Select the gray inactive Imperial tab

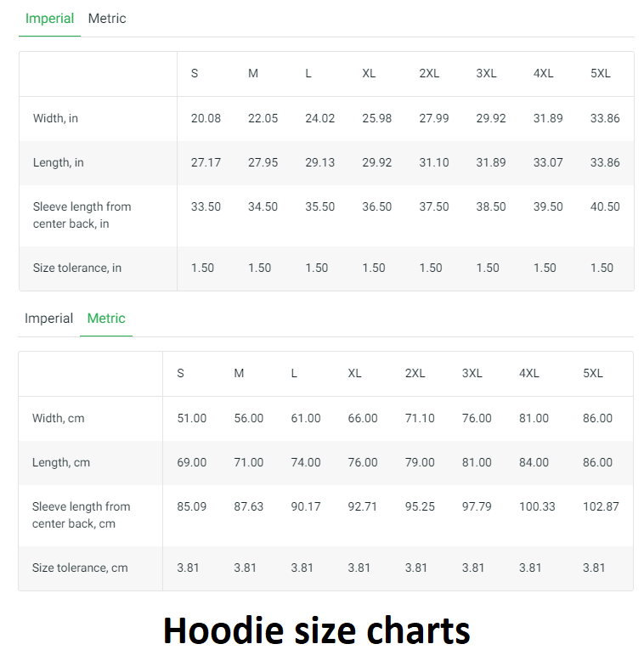pos(48,319)
